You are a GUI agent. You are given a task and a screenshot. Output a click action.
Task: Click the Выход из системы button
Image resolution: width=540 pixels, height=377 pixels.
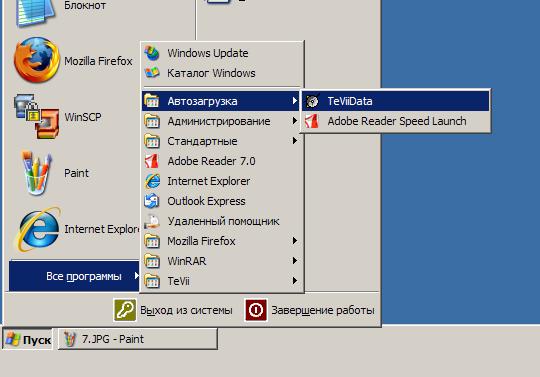(173, 310)
